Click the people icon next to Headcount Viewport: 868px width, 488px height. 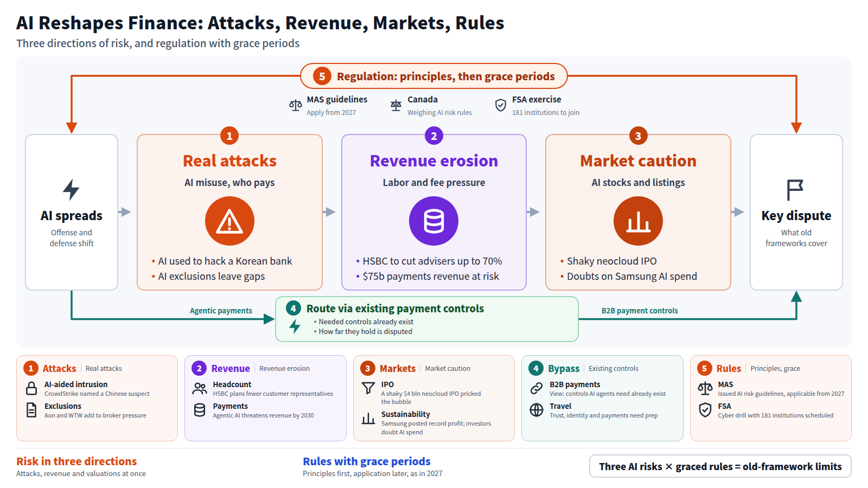pyautogui.click(x=200, y=388)
